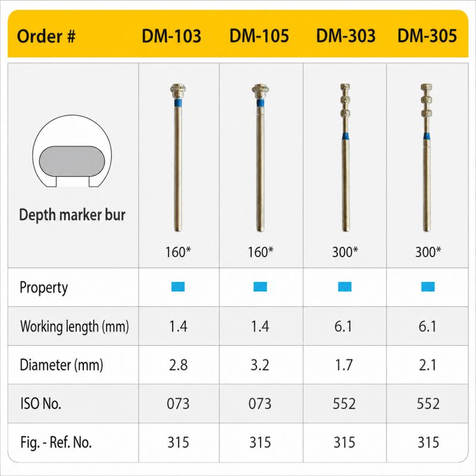Click the DM-105 bur image
This screenshot has height=476, width=476.
(260, 158)
